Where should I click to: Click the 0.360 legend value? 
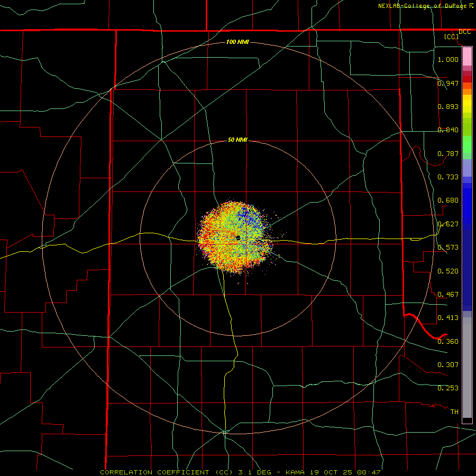point(448,341)
